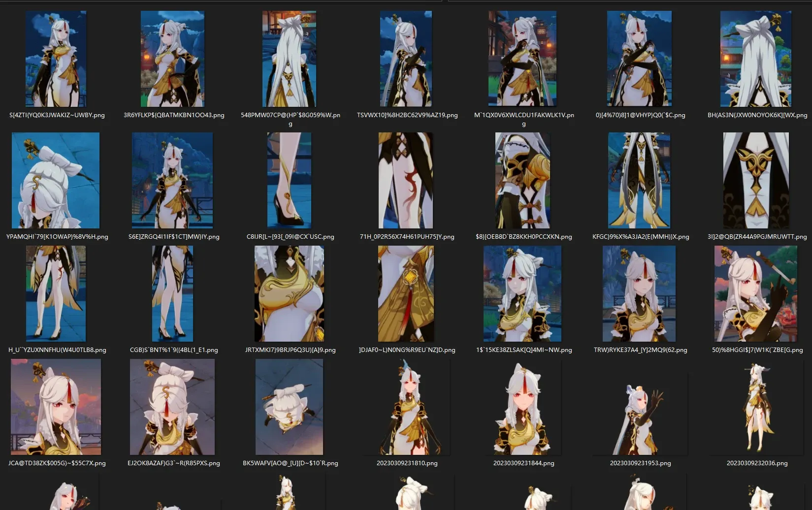The width and height of the screenshot is (812, 510).
Task: Select filename label starting S6E]ZRGQ
Action: point(174,237)
